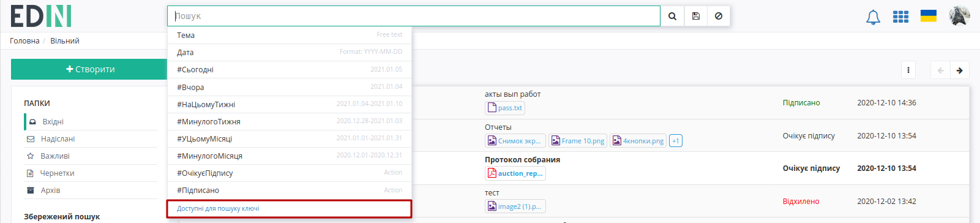
Task: Open document тест
Action: [x=492, y=193]
